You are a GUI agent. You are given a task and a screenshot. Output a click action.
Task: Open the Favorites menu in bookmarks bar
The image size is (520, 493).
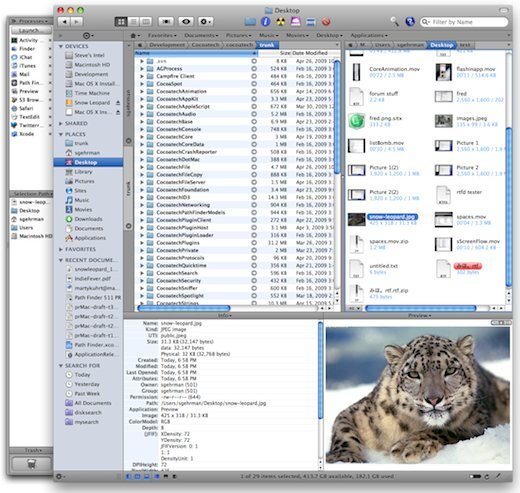pyautogui.click(x=162, y=35)
